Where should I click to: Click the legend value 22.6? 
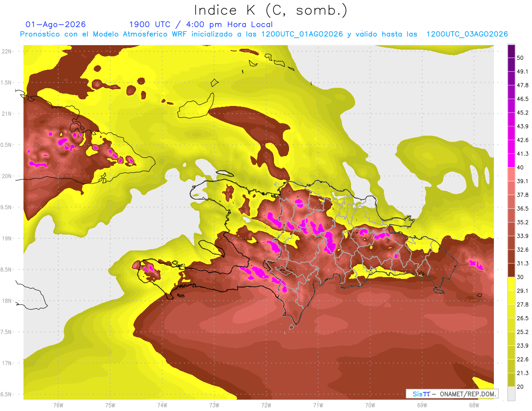tap(523, 359)
